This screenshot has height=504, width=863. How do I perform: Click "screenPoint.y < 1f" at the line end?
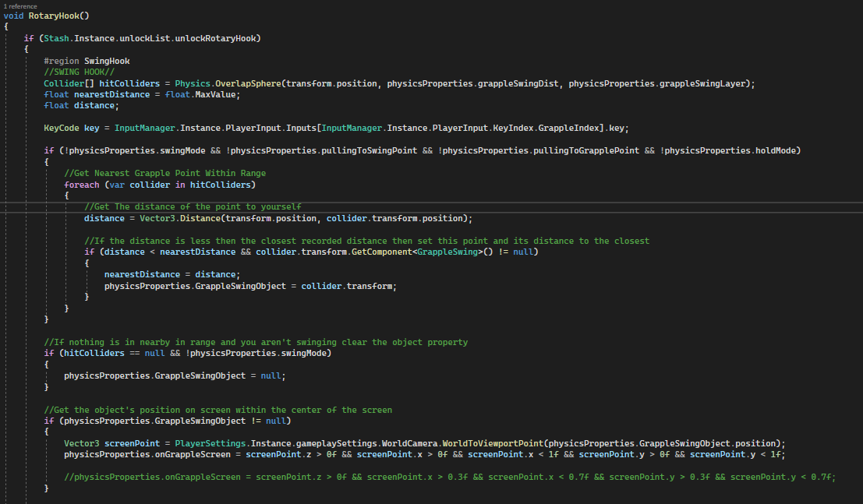coord(735,454)
